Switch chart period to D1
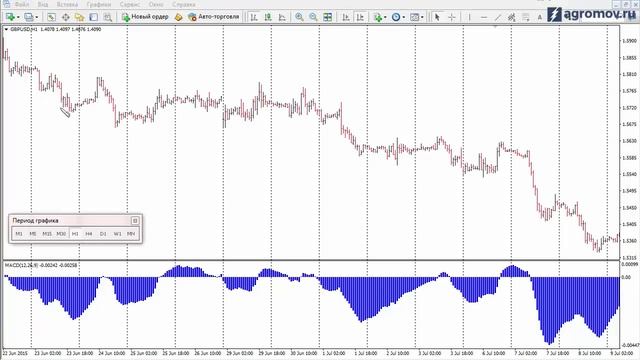640x360 pixels. coord(103,233)
